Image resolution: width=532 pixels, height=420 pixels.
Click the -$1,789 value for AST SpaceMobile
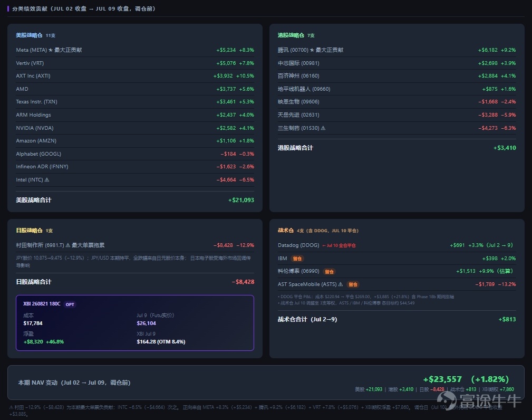point(485,284)
